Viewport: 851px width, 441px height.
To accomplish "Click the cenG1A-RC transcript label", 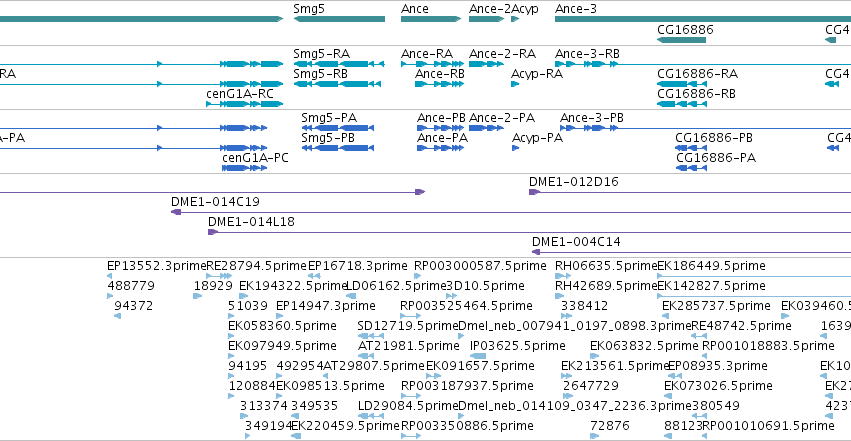I will click(240, 94).
